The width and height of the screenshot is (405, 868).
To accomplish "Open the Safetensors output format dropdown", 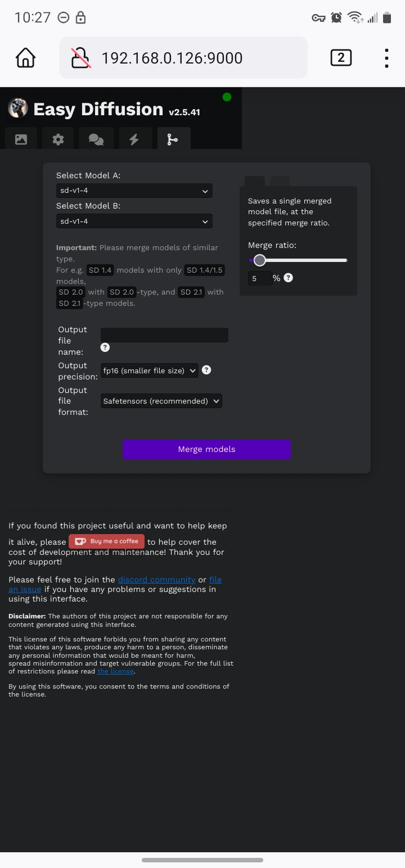I will point(161,401).
